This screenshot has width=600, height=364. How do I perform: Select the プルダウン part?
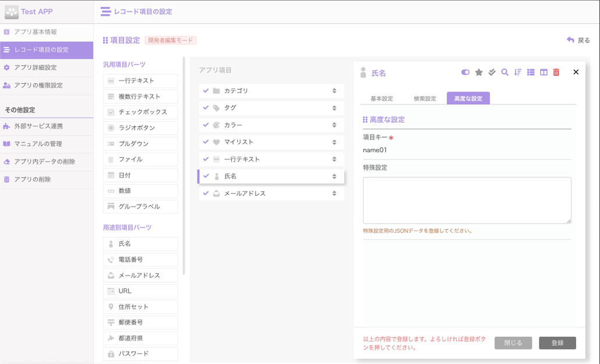click(x=140, y=143)
